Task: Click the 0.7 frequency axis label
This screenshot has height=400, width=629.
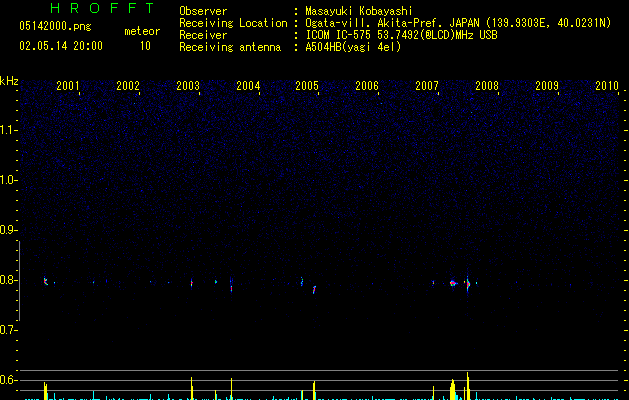Action: click(8, 330)
